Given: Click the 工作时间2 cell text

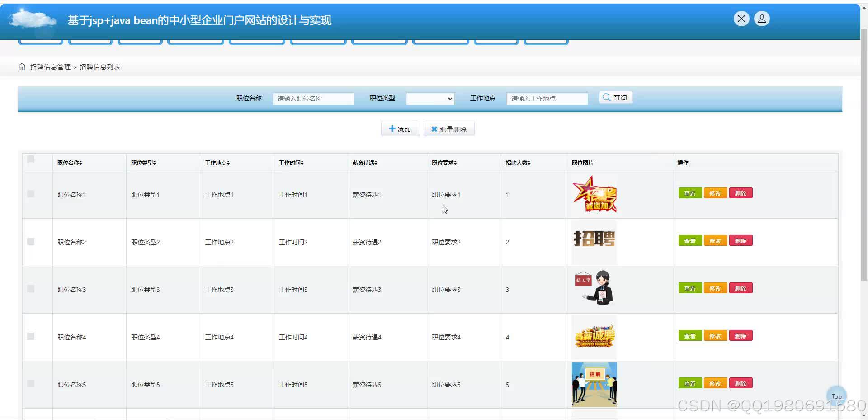Looking at the screenshot, I should 293,242.
